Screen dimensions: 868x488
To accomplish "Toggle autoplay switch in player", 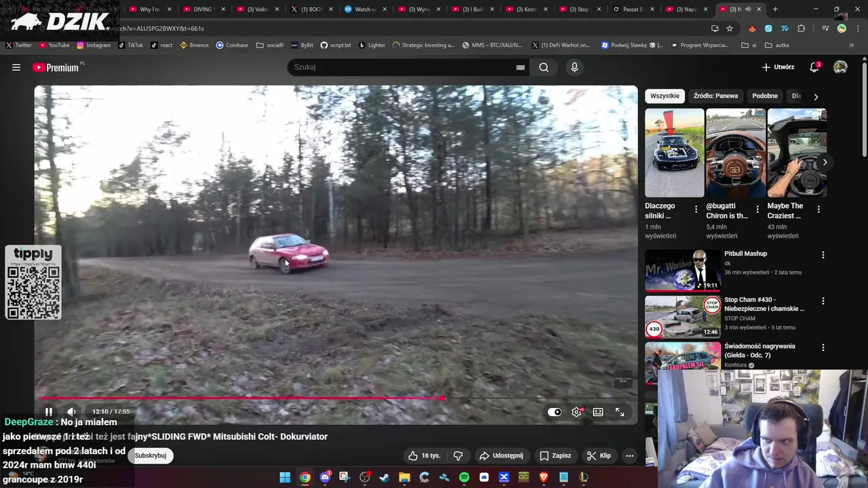I will [x=555, y=411].
